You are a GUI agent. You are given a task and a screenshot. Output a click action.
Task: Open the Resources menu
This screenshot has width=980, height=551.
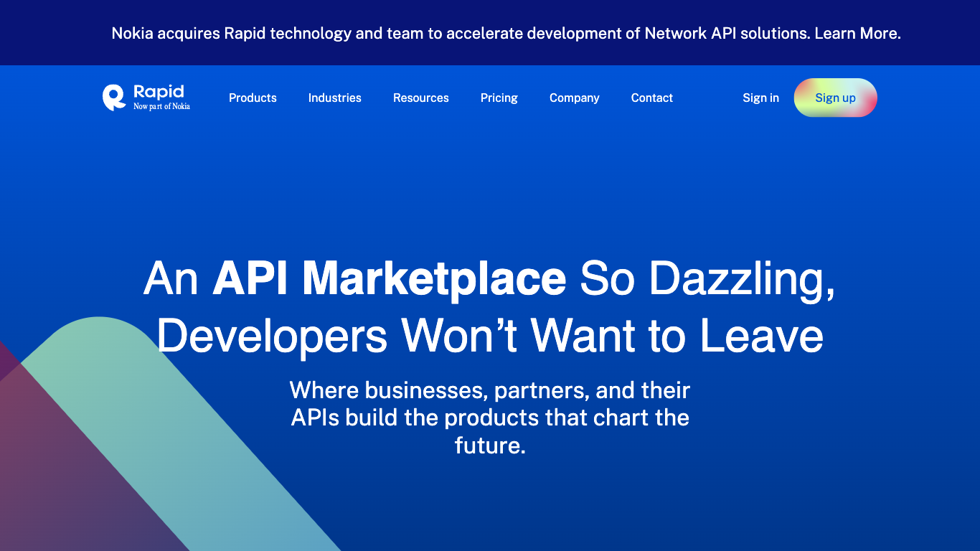[421, 98]
